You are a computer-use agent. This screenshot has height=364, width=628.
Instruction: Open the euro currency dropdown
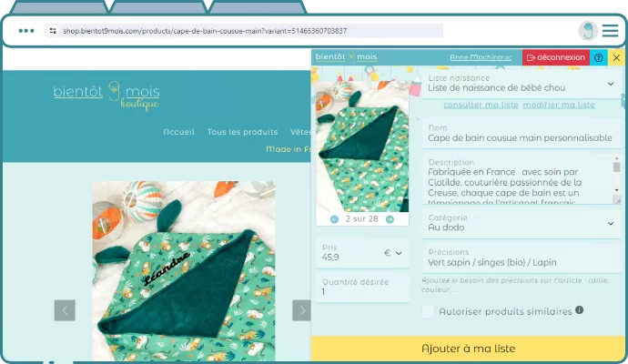tap(393, 253)
